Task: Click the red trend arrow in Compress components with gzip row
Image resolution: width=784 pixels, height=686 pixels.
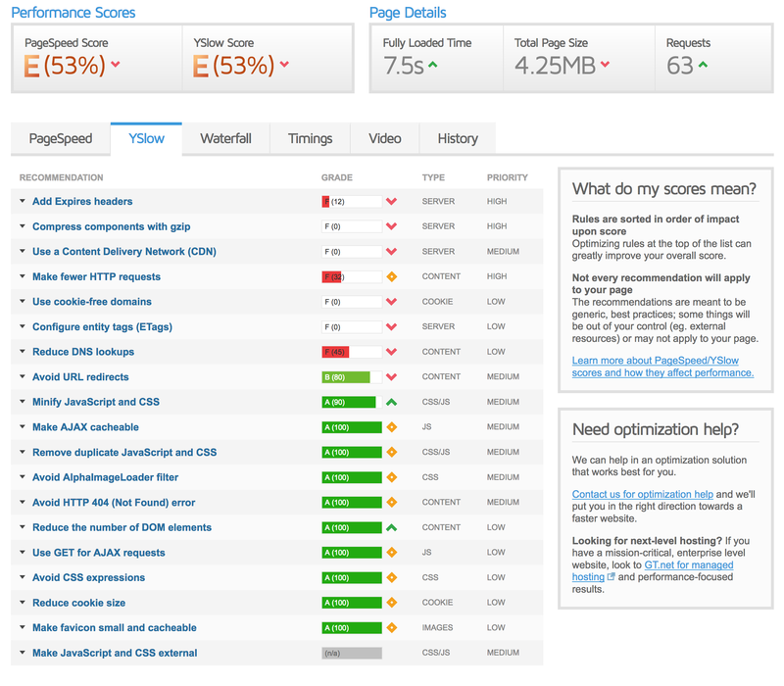Action: [391, 226]
